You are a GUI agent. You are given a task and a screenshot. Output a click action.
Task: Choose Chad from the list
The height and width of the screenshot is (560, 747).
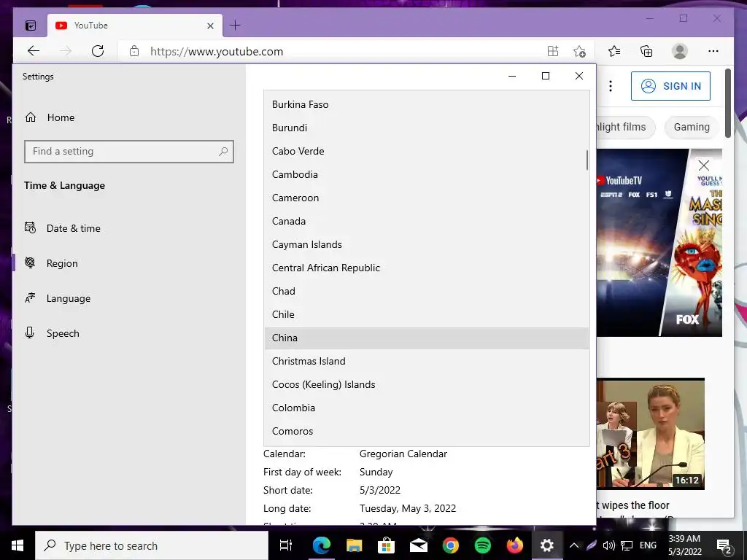[x=426, y=291]
